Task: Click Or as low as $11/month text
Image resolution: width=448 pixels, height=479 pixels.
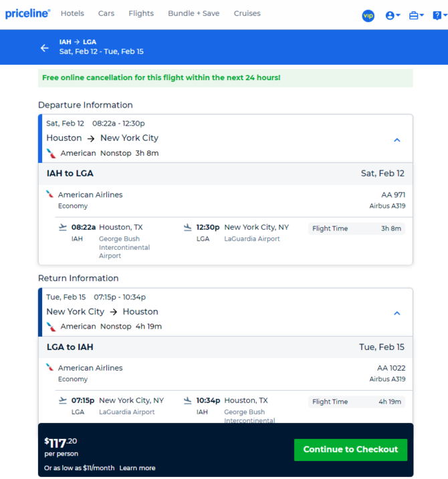Action: [79, 468]
